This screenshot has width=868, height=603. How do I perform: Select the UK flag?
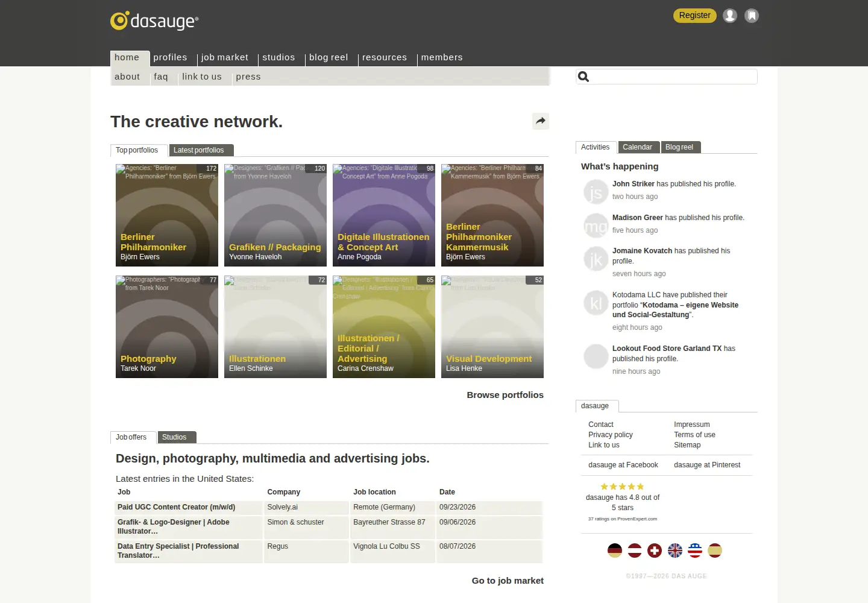[675, 551]
